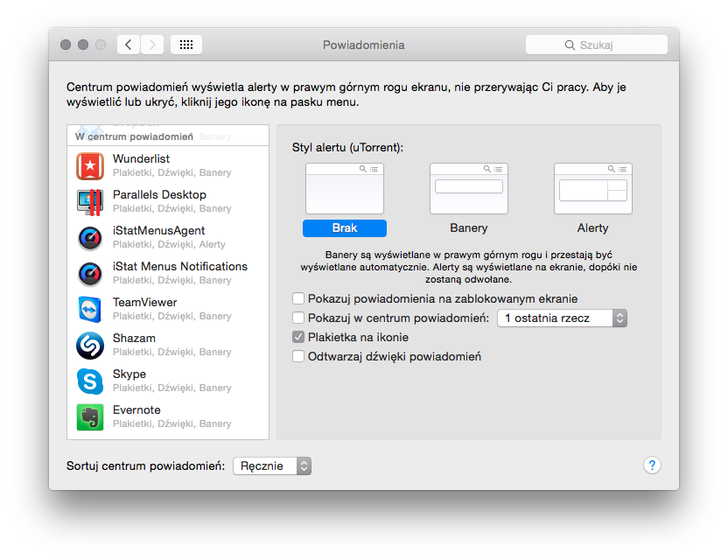Choose the 'Banery' alert style thumbnail

[468, 189]
